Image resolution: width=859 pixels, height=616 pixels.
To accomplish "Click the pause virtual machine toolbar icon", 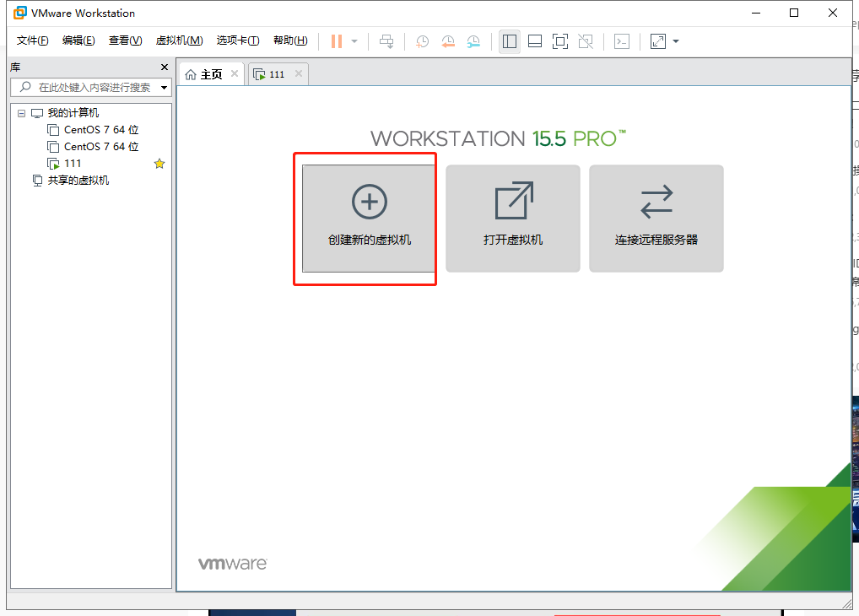I will 337,41.
